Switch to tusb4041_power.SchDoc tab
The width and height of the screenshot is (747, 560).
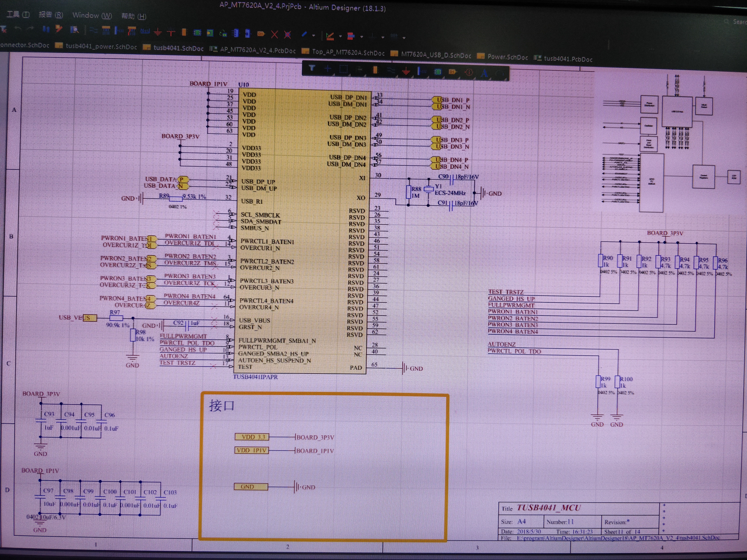click(x=101, y=47)
